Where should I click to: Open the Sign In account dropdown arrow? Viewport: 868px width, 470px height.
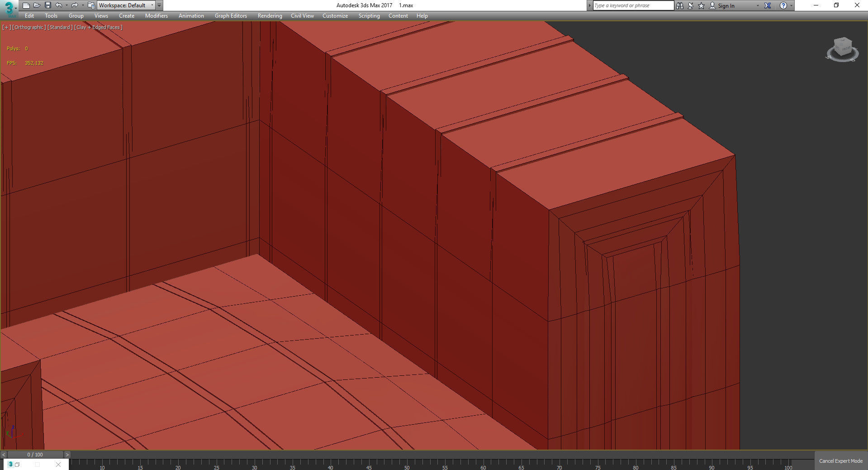tap(758, 5)
